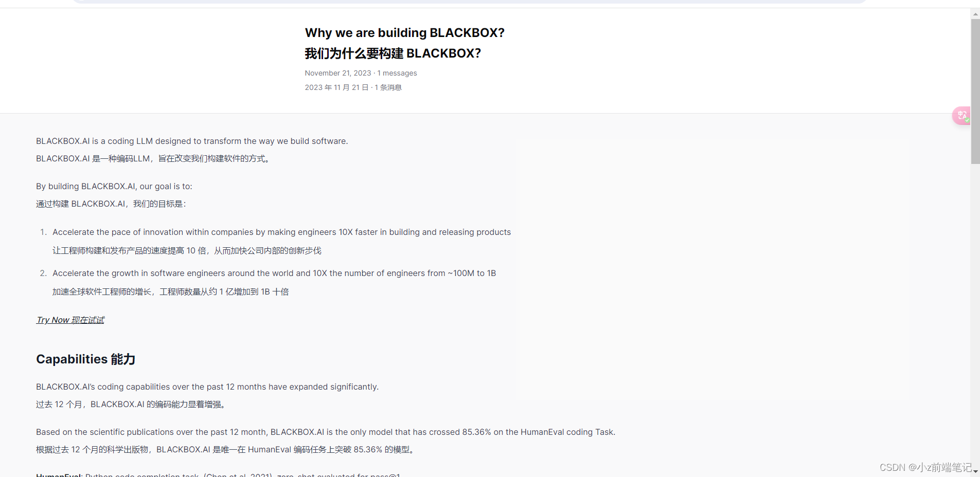Click the sentence about 85.36% on HumanEval

tap(326, 432)
